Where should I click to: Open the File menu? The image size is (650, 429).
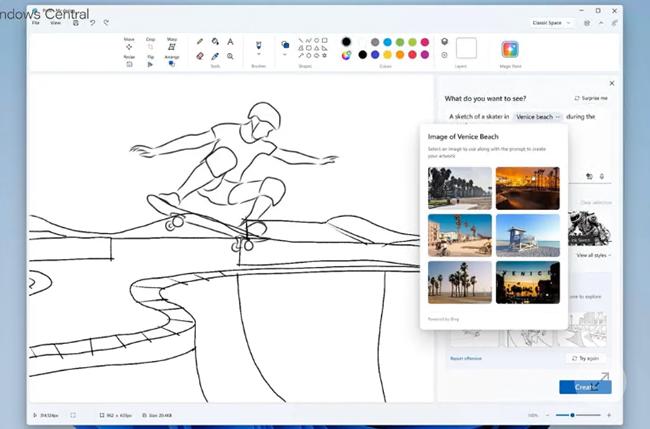pos(35,22)
